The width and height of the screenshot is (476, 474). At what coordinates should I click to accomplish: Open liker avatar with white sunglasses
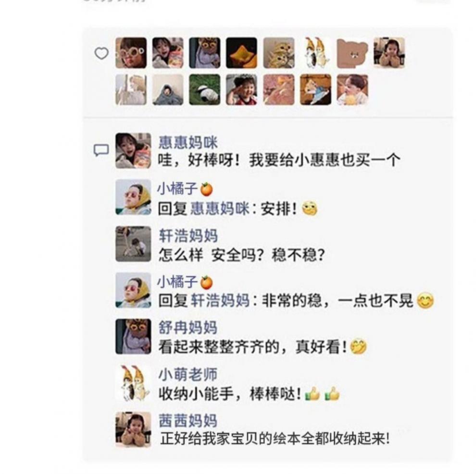pyautogui.click(x=131, y=53)
